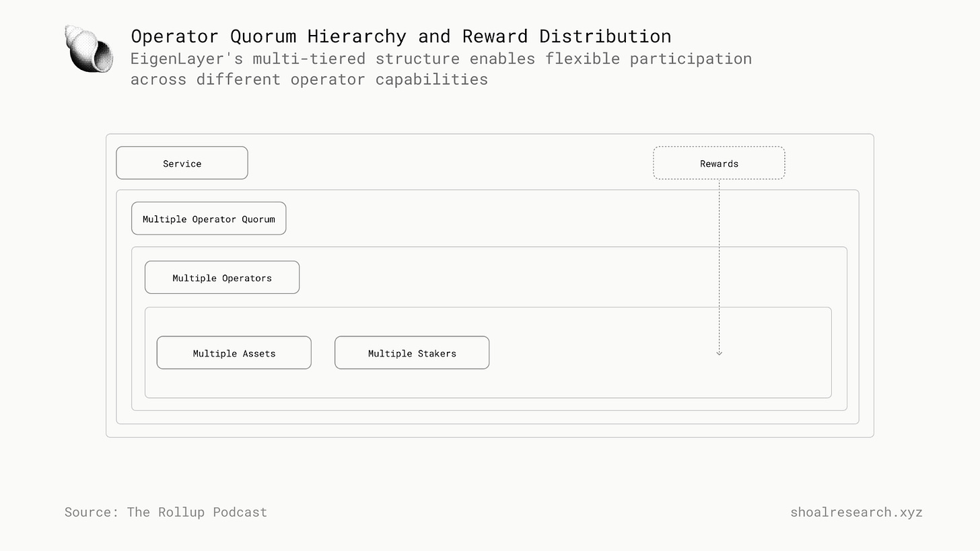Click the Multiple Operator Quorum box

209,218
